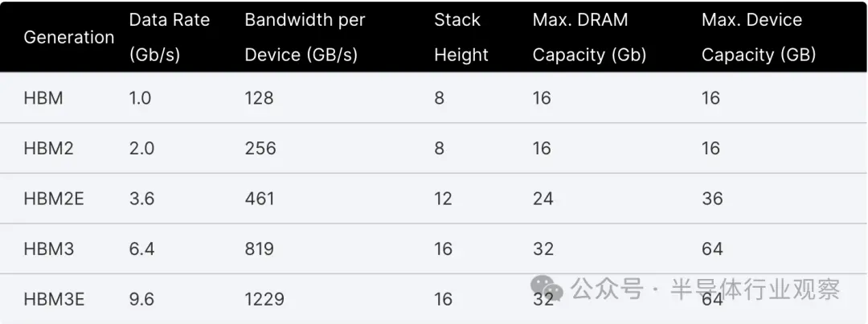Click the 1229 bandwidth value
This screenshot has height=324, width=868.
pos(264,299)
